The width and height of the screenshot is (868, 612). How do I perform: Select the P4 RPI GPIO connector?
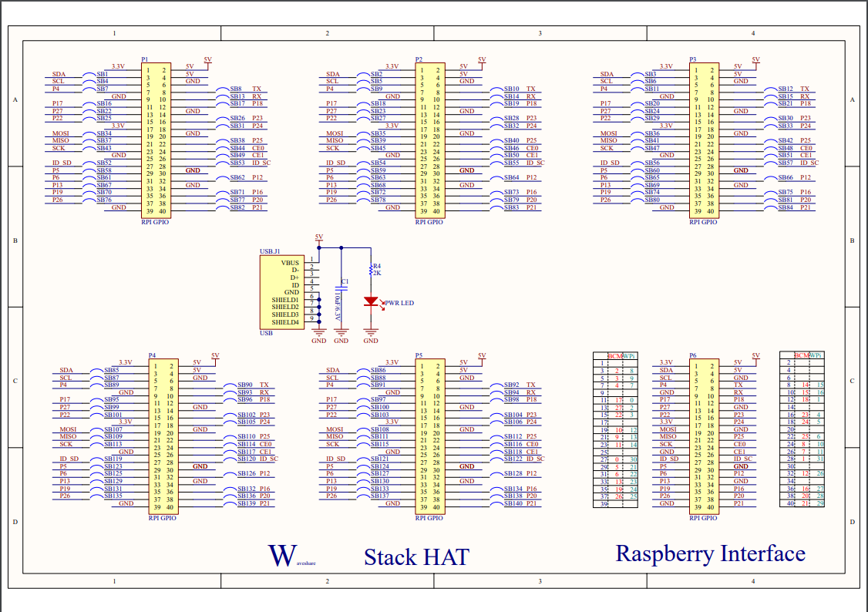coord(161,435)
